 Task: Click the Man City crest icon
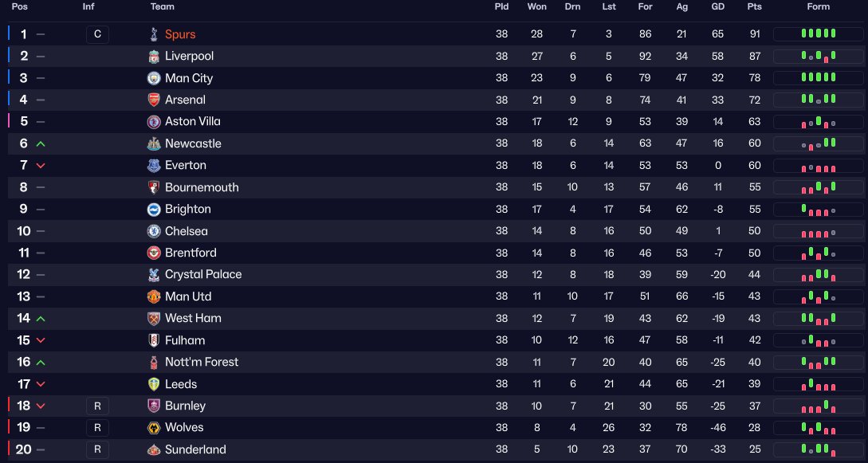click(154, 78)
